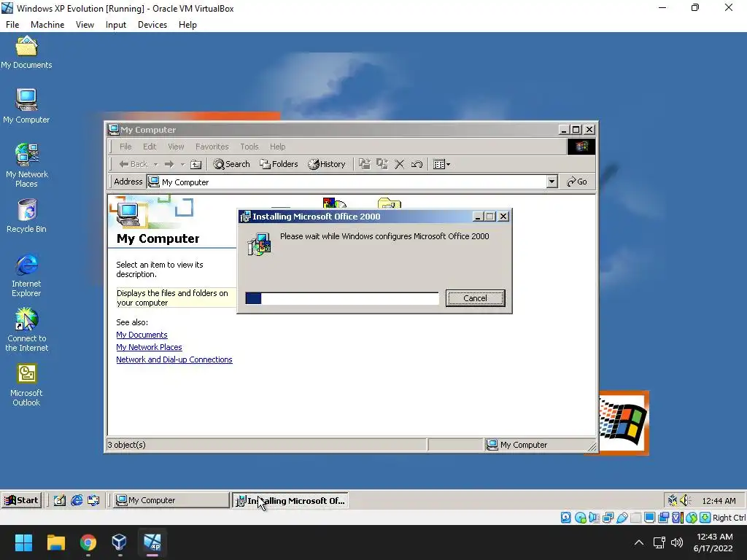The height and width of the screenshot is (560, 747).
Task: Click VirtualBox optical disk status icon
Action: click(580, 517)
